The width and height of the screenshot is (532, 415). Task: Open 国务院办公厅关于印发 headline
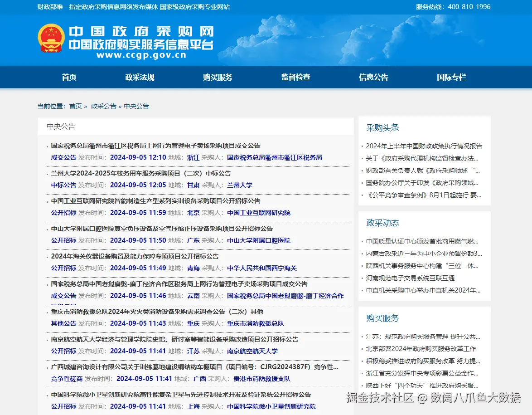pos(422,183)
